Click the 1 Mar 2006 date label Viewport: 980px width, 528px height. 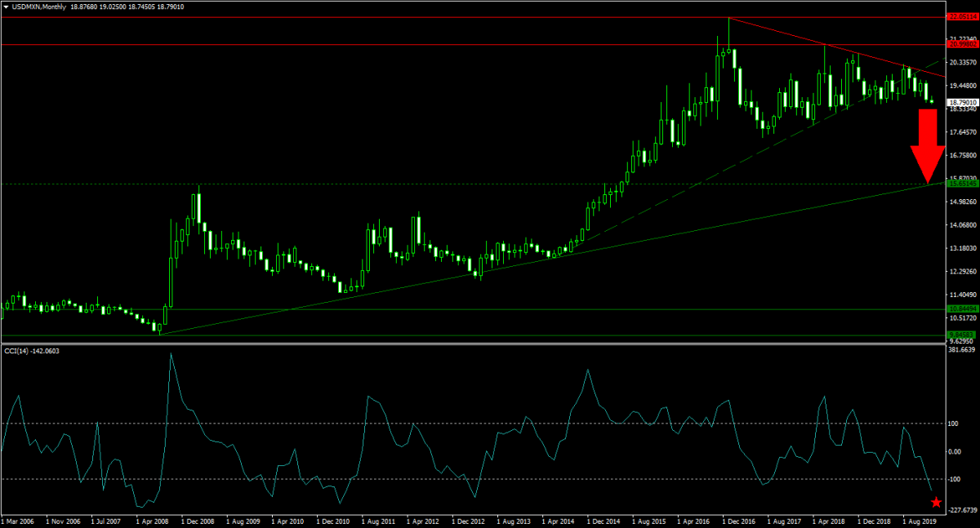pos(20,520)
